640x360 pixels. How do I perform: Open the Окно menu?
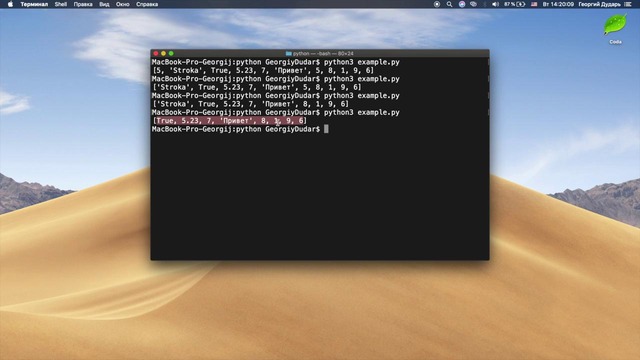(x=122, y=4)
